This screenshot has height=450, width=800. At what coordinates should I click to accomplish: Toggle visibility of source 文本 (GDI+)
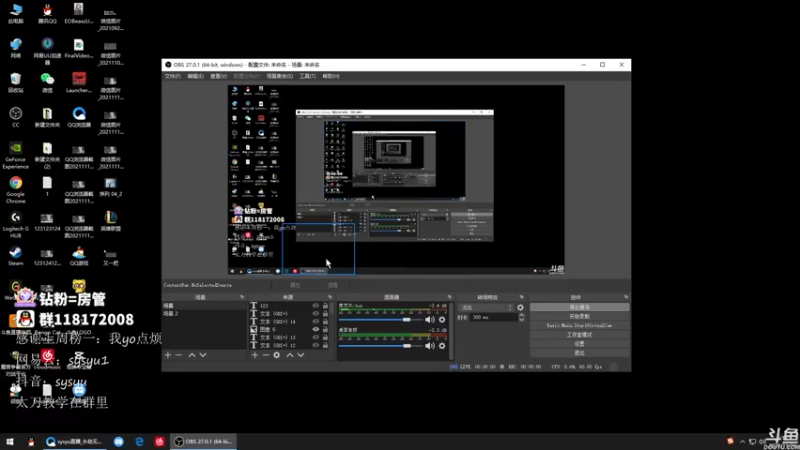coord(316,313)
